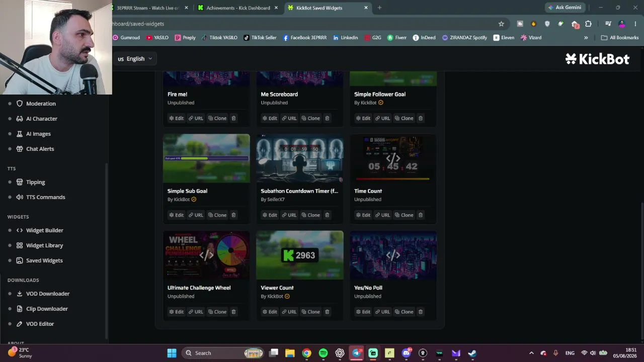Open Moderation in the sidebar
This screenshot has width=644, height=362.
[41, 104]
